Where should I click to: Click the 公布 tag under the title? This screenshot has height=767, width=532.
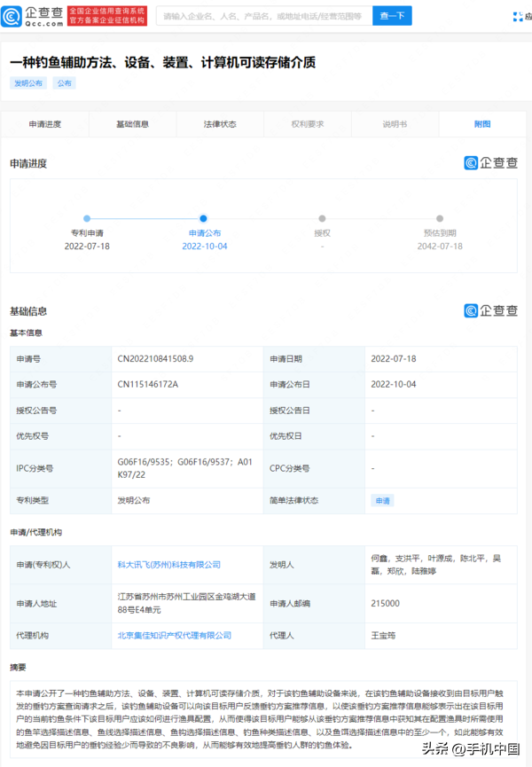[64, 83]
